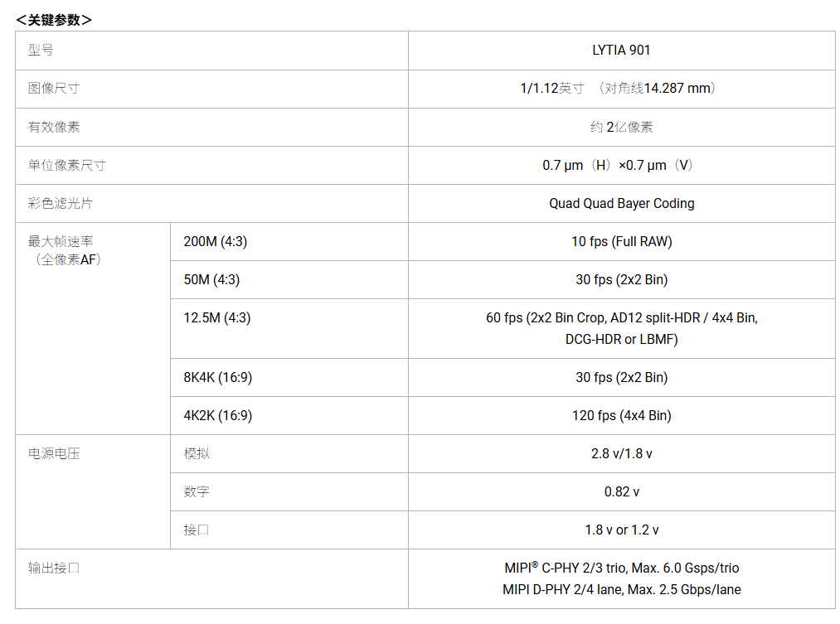Screen dimensions: 840x624
Task: Click the LYTIA 901 model value
Action: click(x=621, y=51)
